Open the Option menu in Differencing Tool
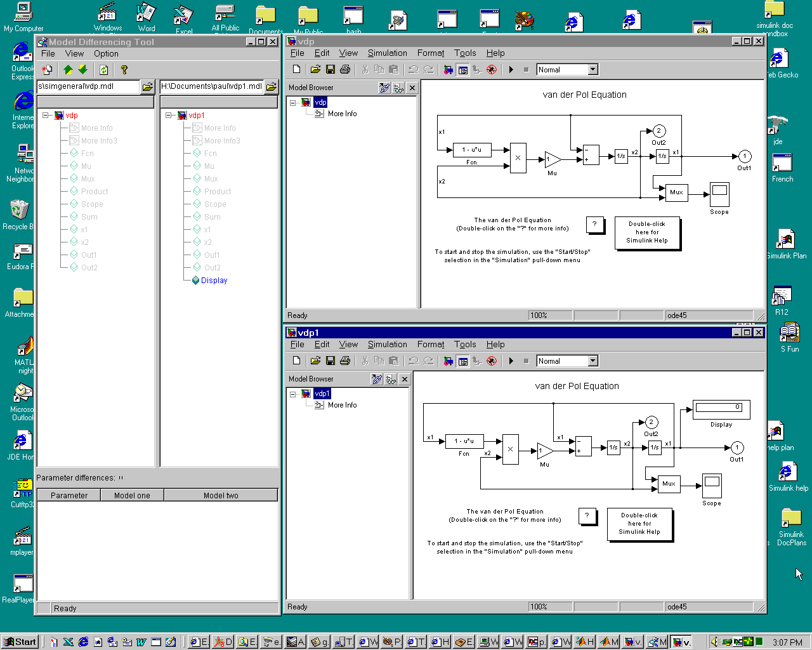The width and height of the screenshot is (812, 650). 106,54
